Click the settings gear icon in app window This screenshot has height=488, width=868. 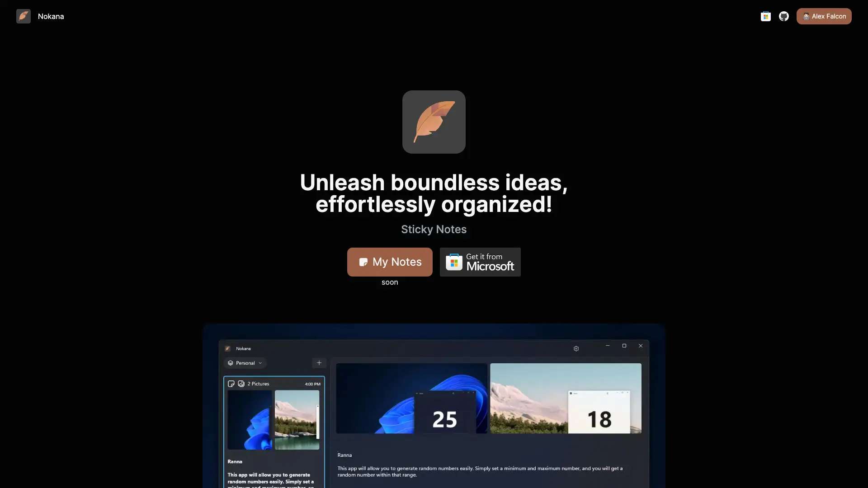click(x=576, y=348)
